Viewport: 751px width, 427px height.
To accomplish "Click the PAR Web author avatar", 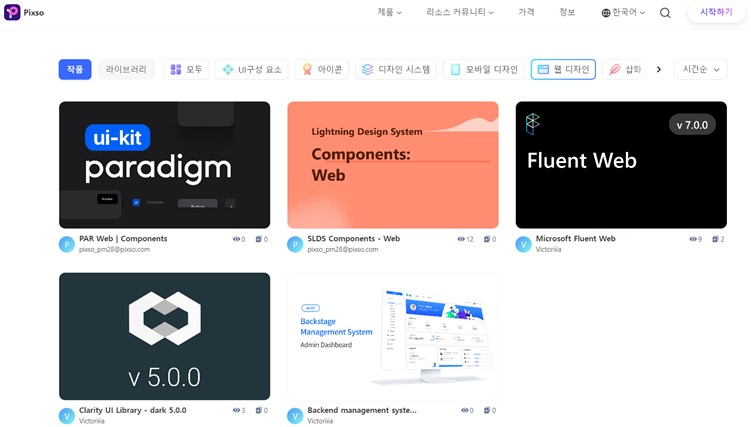I will (x=67, y=245).
